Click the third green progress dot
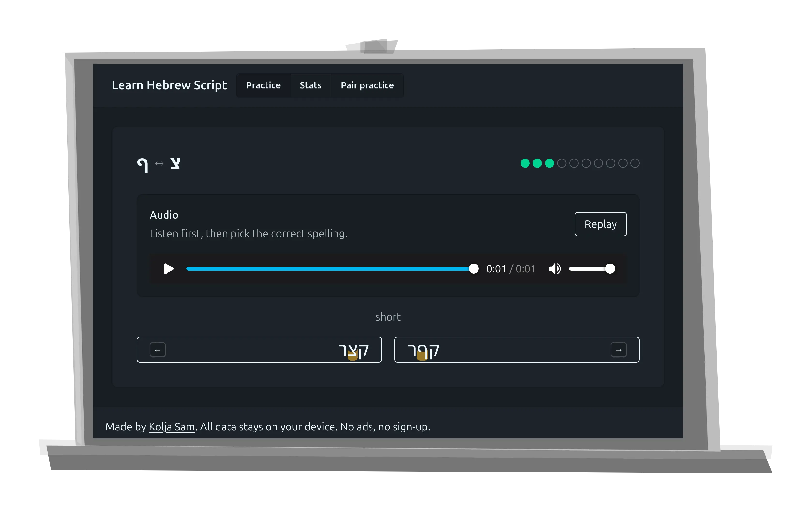Image resolution: width=812 pixels, height=512 pixels. [x=549, y=163]
